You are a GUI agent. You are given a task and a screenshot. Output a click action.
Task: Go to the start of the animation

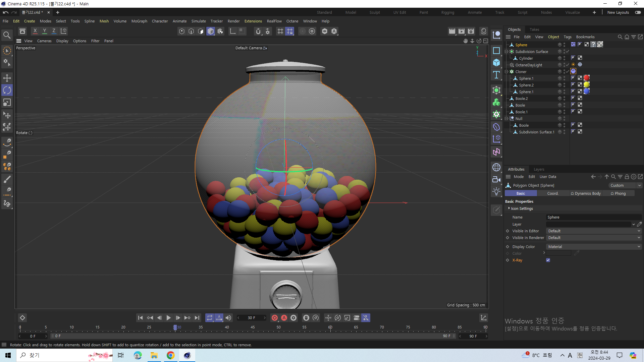141,318
